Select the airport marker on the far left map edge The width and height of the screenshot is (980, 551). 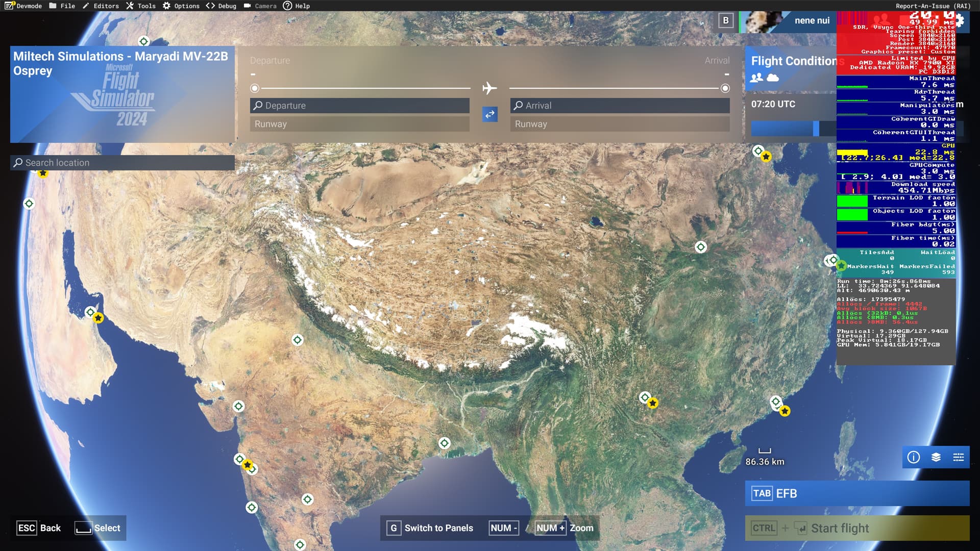point(29,204)
